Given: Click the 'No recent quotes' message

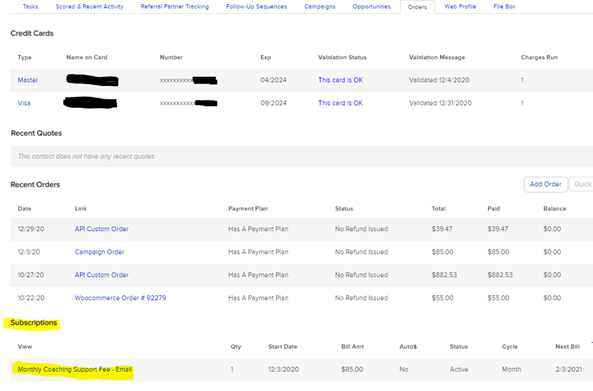Looking at the screenshot, I should point(87,156).
